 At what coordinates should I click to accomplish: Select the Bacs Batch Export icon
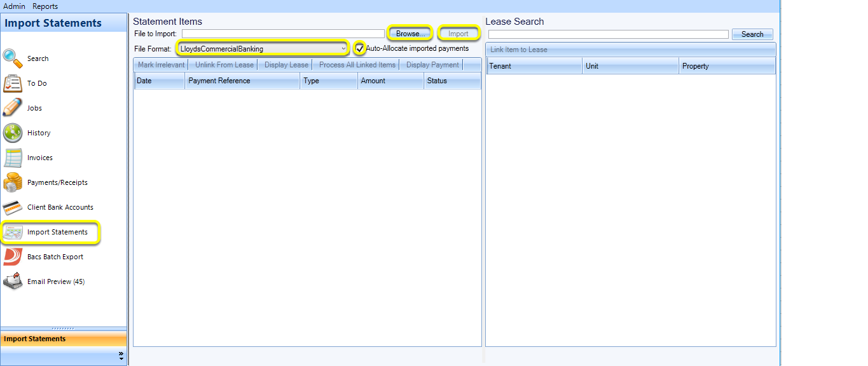[x=13, y=257]
